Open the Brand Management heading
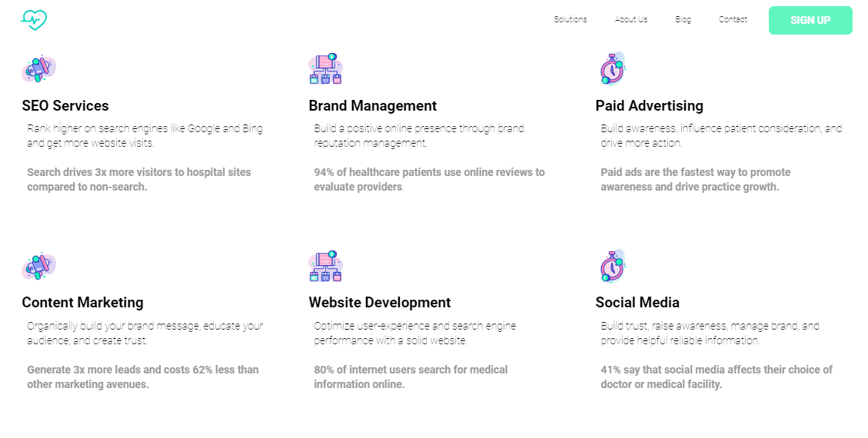The height and width of the screenshot is (438, 868). pyautogui.click(x=372, y=106)
